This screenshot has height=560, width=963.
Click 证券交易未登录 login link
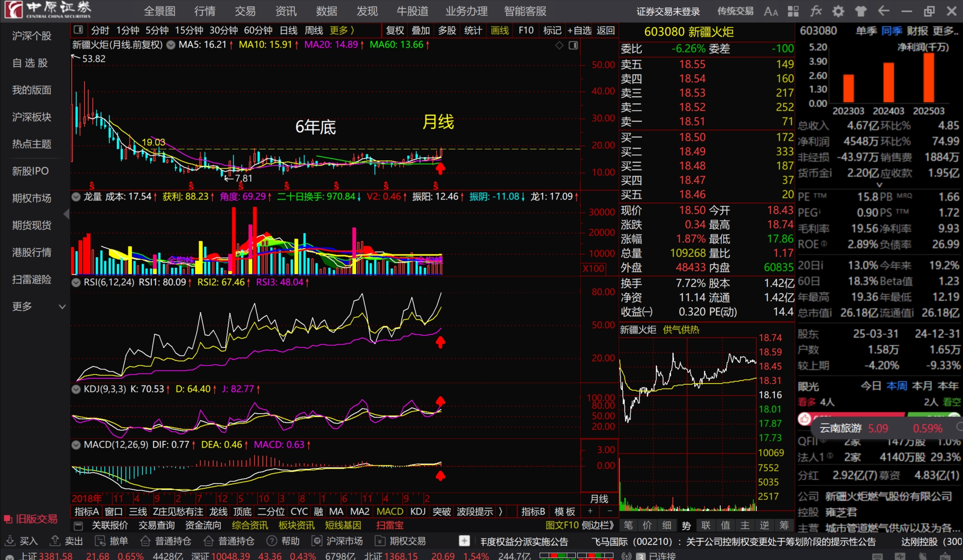tap(668, 11)
